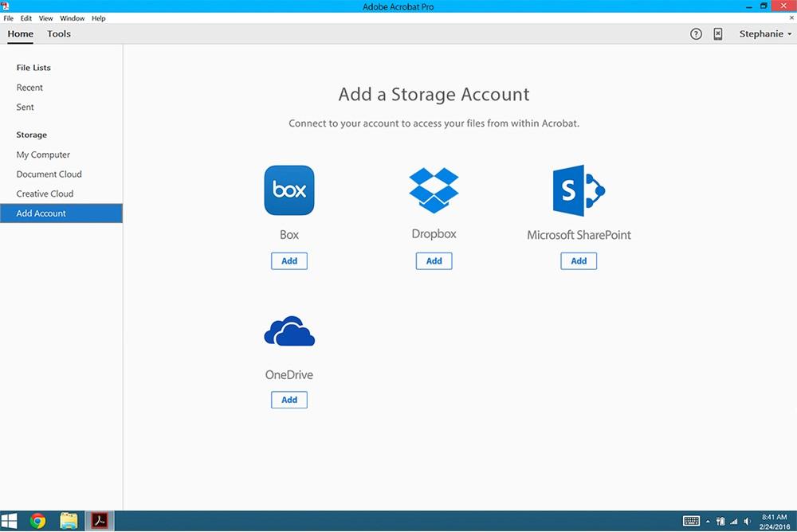Select Document Cloud in the sidebar
Image resolution: width=797 pixels, height=532 pixels.
pyautogui.click(x=49, y=174)
